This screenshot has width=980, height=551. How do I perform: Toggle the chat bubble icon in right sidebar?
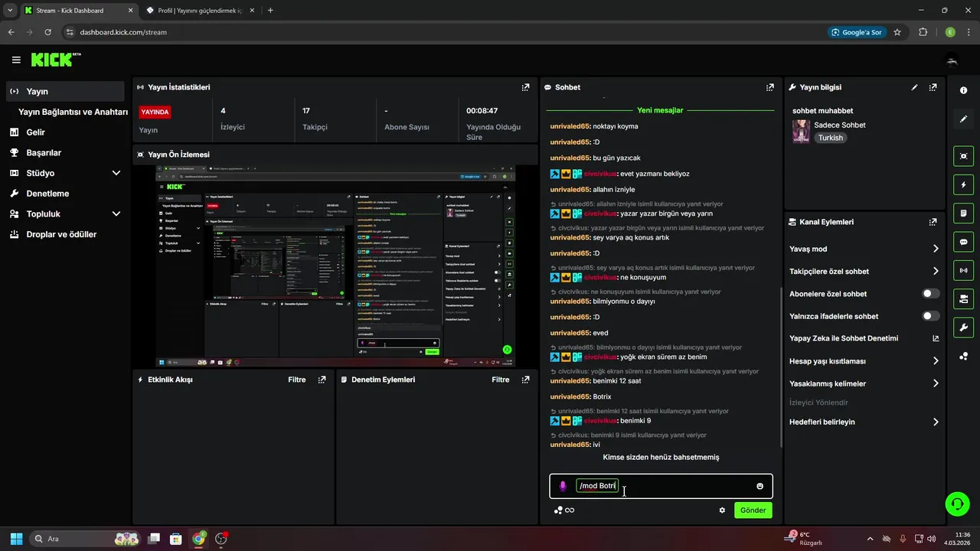pos(963,242)
